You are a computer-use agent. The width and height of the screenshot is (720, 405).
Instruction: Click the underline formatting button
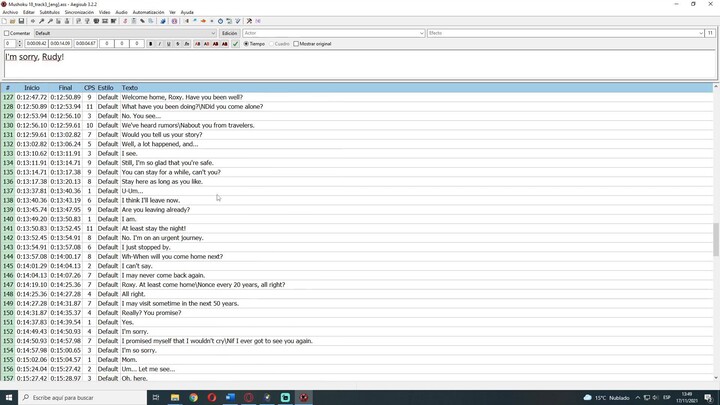pyautogui.click(x=169, y=44)
